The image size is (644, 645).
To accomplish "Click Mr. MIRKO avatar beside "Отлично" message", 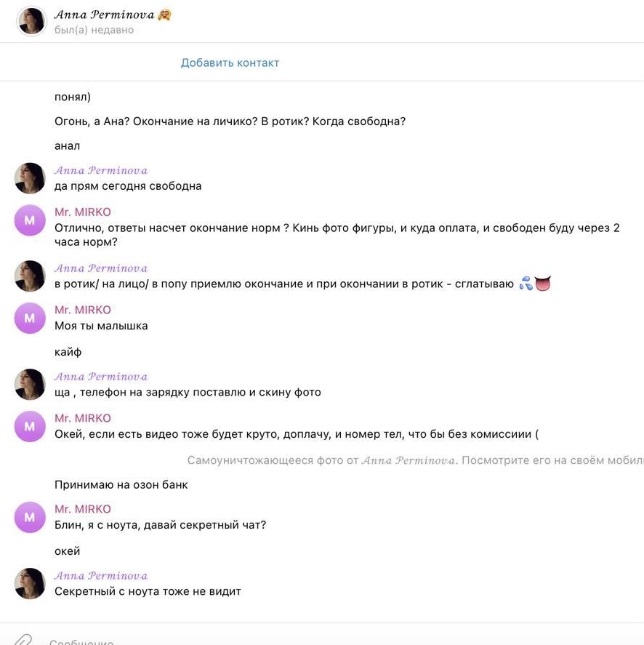I will (x=30, y=220).
